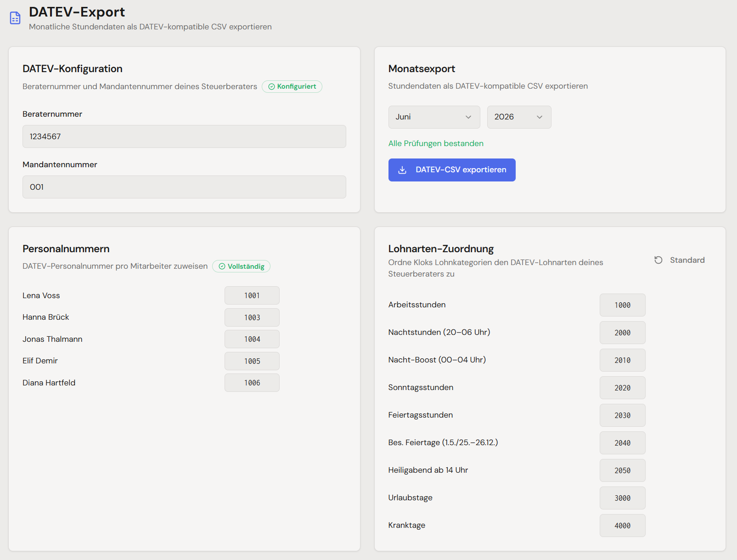Click the DATEV-Export document icon in the header
This screenshot has height=560, width=737.
point(15,17)
